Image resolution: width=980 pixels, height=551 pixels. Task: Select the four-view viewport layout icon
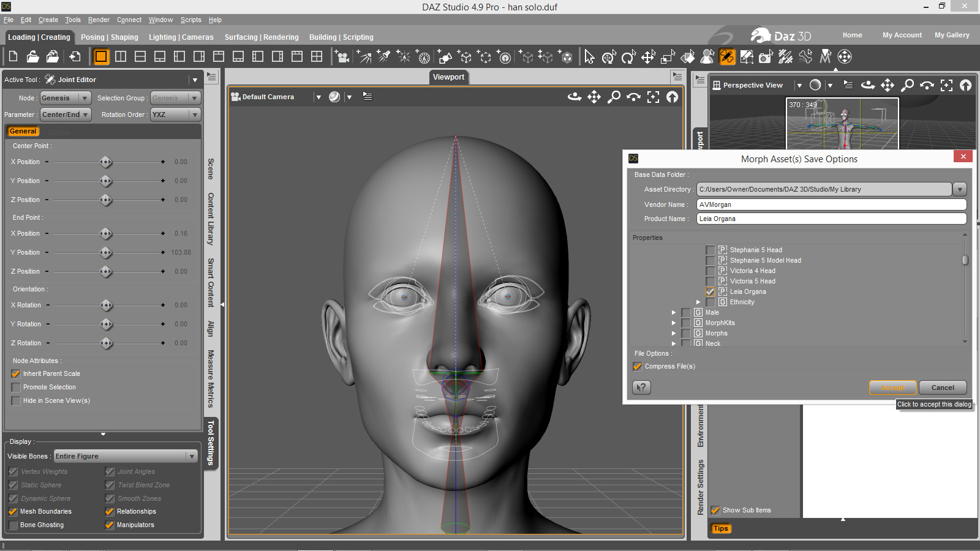tap(317, 57)
